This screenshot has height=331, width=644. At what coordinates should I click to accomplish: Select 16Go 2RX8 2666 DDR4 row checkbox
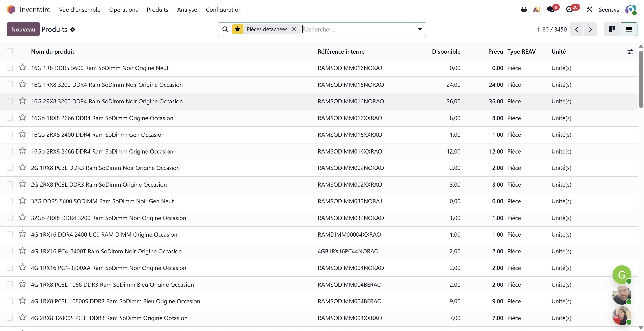(10, 151)
